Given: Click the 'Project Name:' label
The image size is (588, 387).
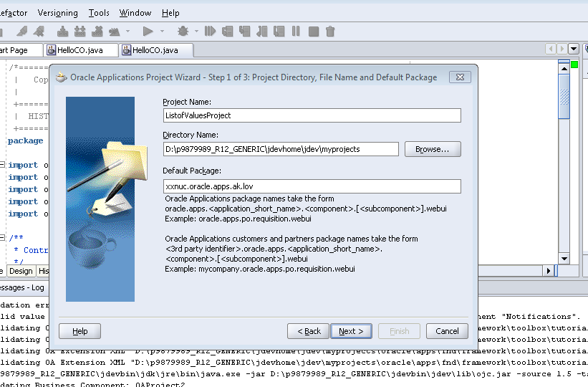Looking at the screenshot, I should (187, 102).
